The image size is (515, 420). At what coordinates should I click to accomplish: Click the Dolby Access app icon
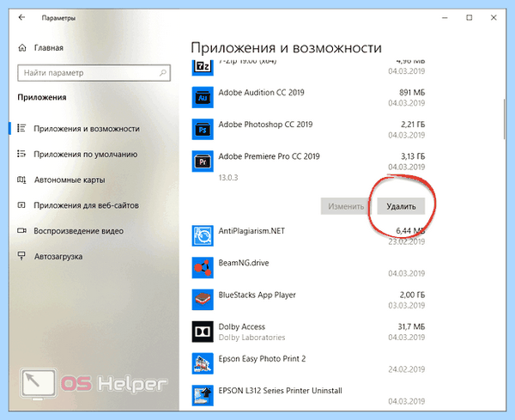tap(203, 332)
